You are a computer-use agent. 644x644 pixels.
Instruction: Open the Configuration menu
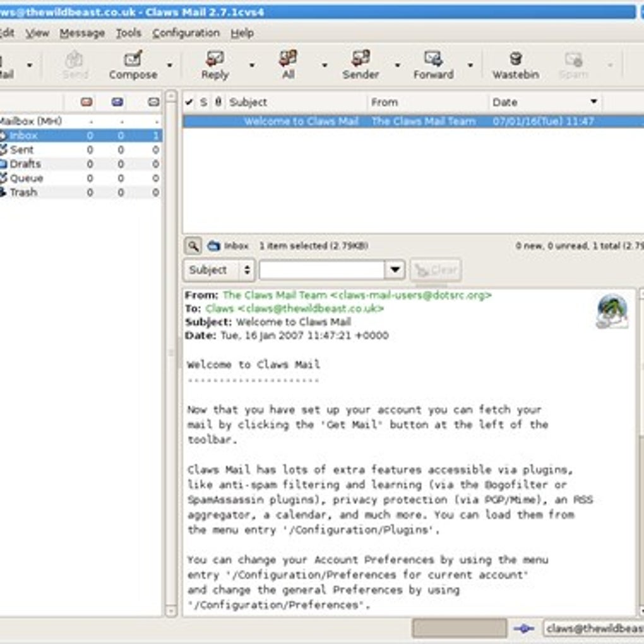pos(186,33)
